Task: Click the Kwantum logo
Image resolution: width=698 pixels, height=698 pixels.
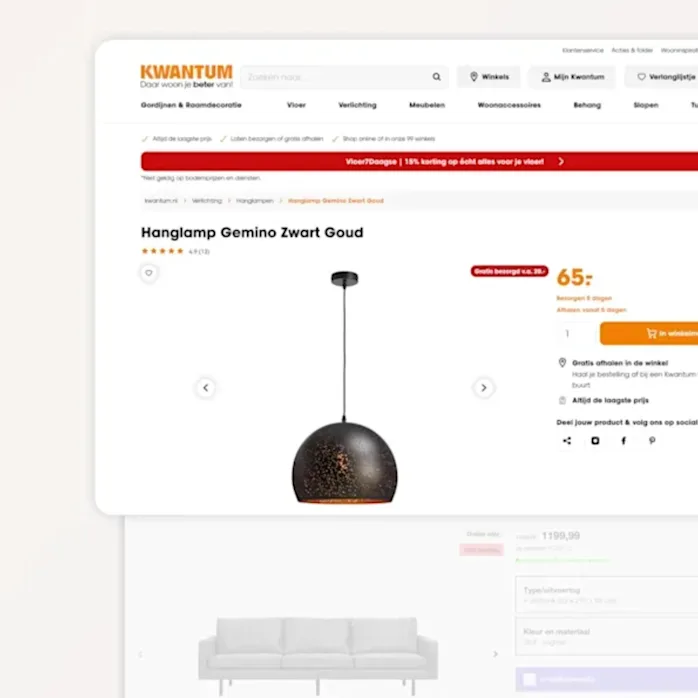Action: point(186,77)
